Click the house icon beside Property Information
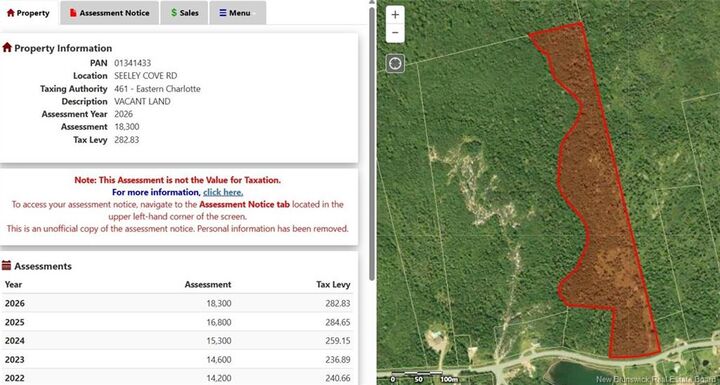The width and height of the screenshot is (720, 385). point(6,47)
